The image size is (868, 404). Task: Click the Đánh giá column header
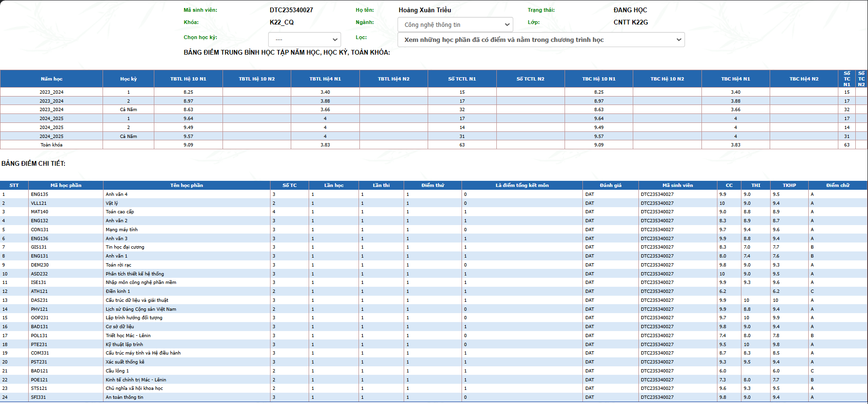click(610, 186)
